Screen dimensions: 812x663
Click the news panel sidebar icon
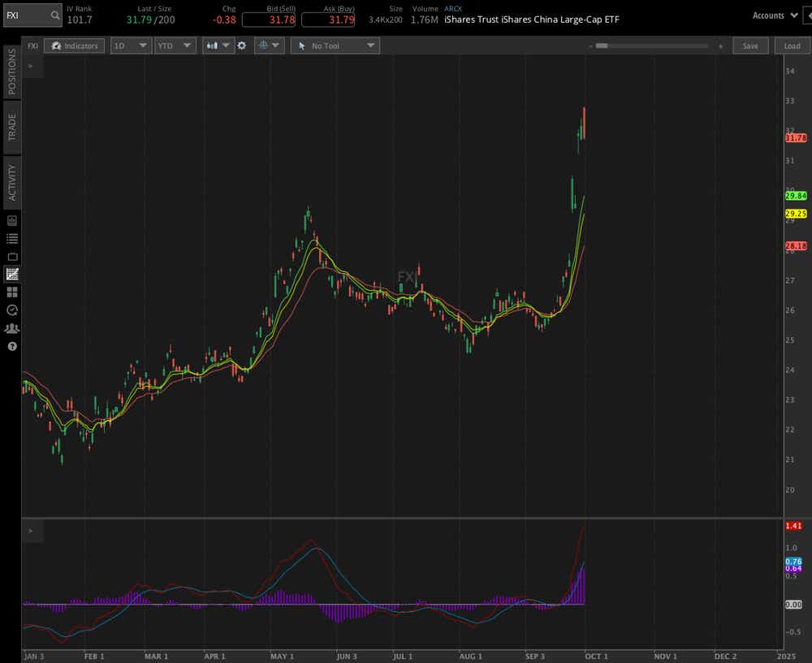point(12,220)
